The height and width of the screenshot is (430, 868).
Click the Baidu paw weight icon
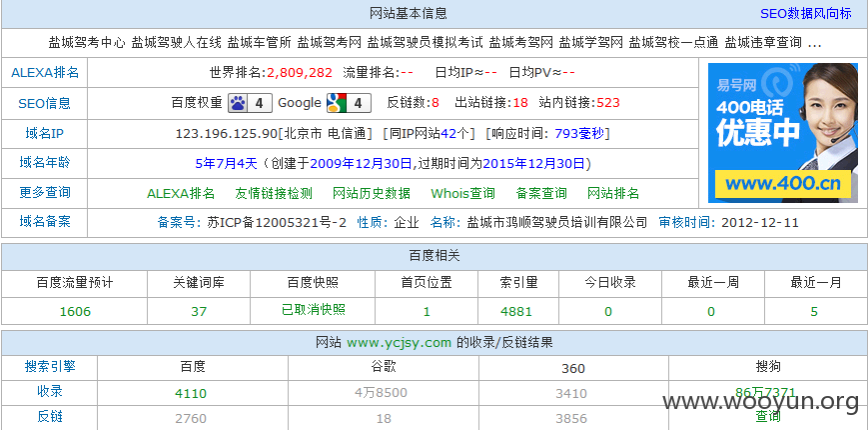click(251, 103)
